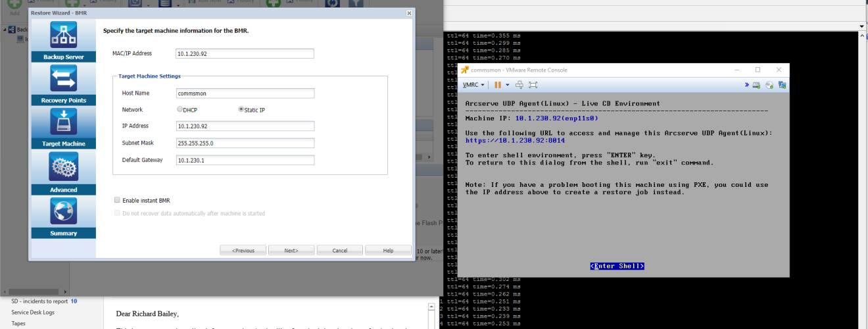Maximize the VMware Remote Console window
Screen dimensions: 868x329
(758, 70)
